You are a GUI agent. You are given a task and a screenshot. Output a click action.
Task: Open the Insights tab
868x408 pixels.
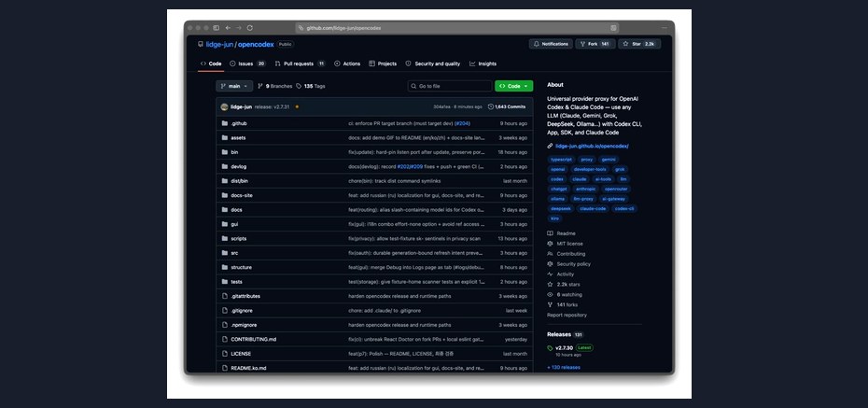(x=483, y=63)
